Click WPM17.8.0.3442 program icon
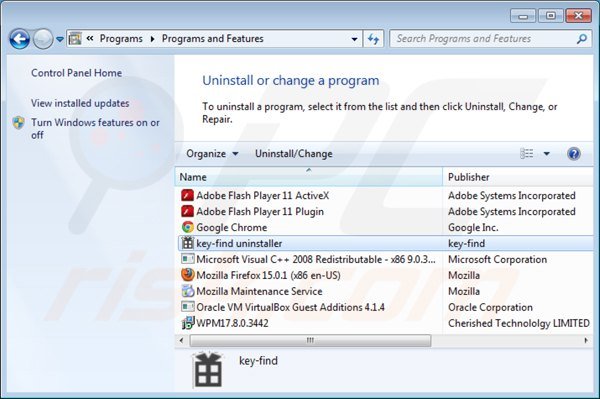This screenshot has width=600, height=399. tap(187, 323)
